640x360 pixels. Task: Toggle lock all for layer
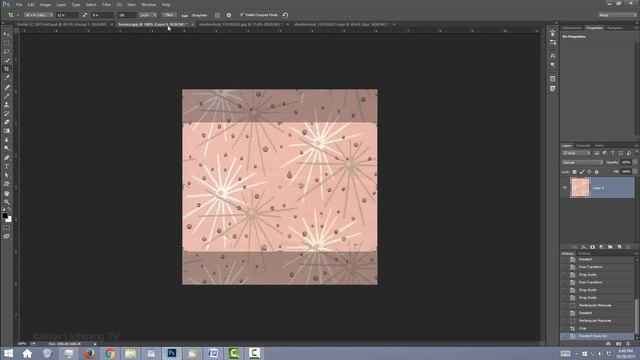coord(597,172)
